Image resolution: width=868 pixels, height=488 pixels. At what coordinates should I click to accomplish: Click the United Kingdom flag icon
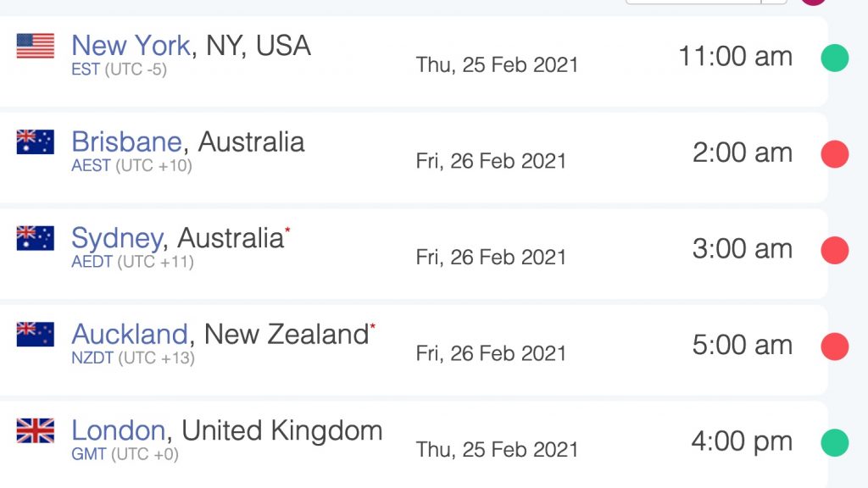click(x=36, y=430)
